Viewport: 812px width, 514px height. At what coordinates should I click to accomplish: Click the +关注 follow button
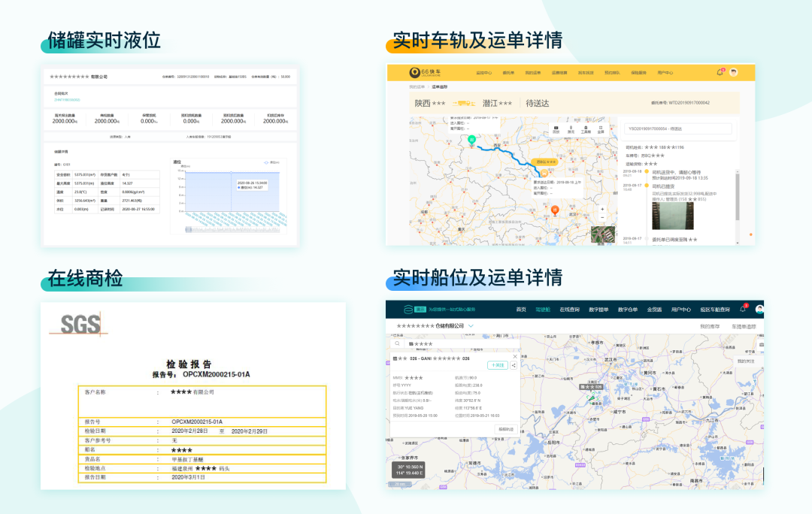coord(497,365)
